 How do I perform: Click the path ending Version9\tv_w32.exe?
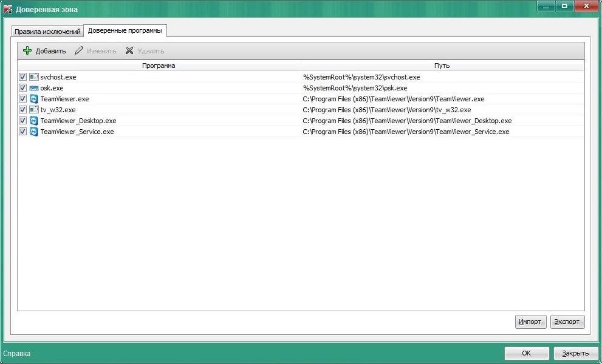387,110
